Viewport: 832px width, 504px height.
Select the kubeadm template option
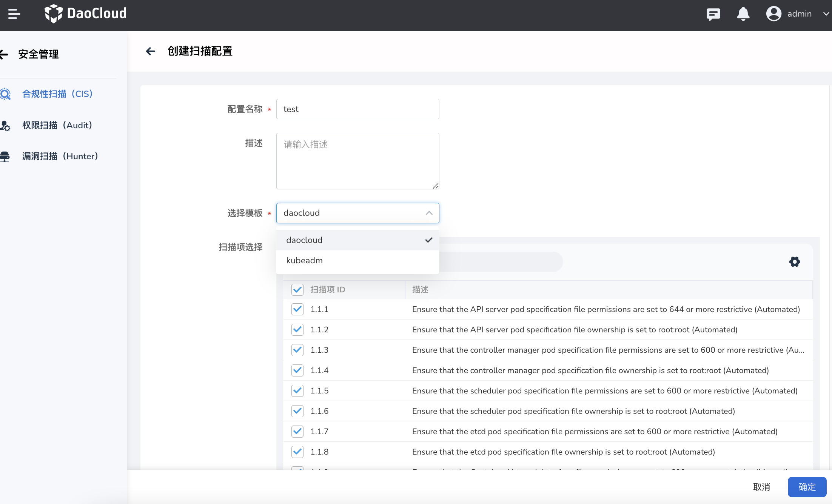point(357,260)
